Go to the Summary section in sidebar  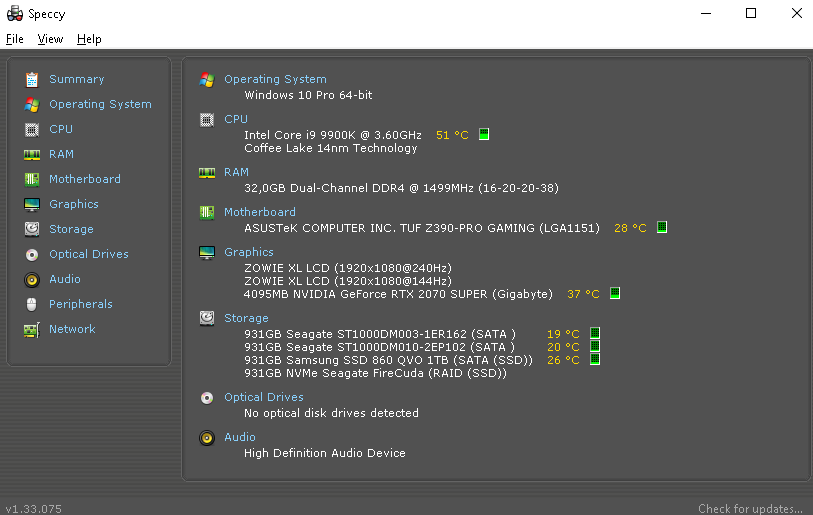[77, 79]
